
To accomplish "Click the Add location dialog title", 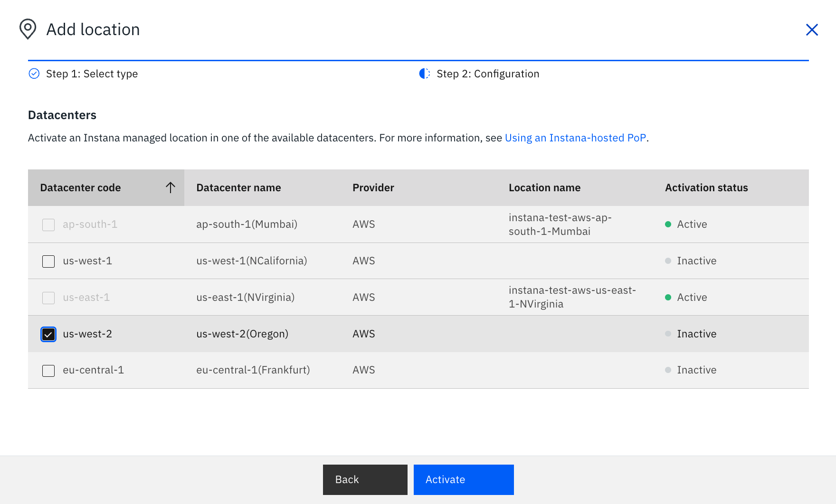I will 93,29.
